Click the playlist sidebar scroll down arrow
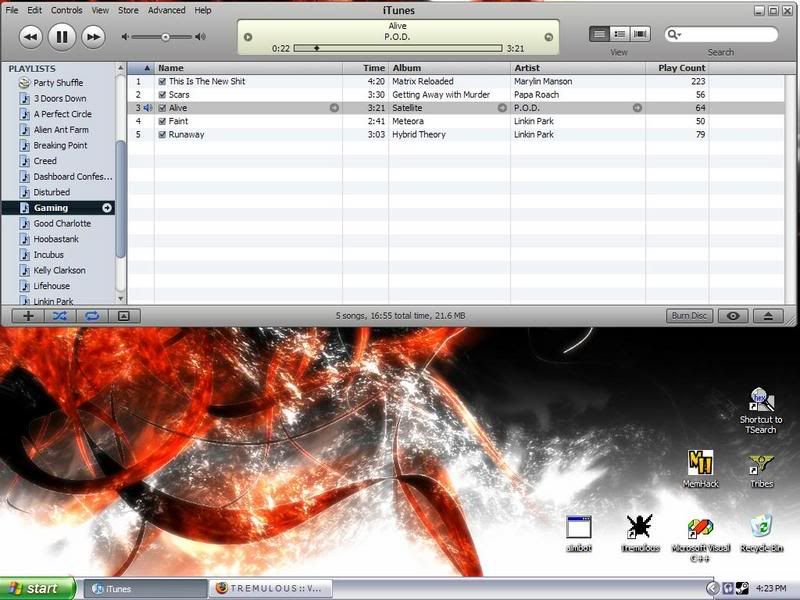The image size is (800, 600). point(121,299)
